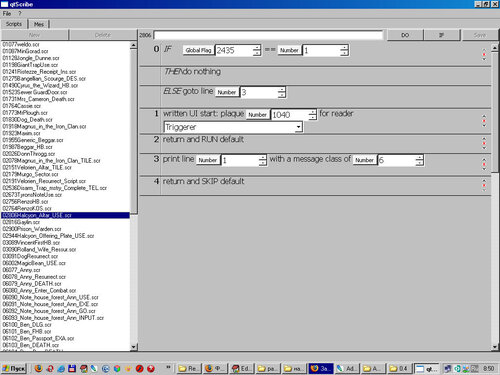
Task: Click the reorder handle on line 1 plaque
Action: (x=484, y=121)
